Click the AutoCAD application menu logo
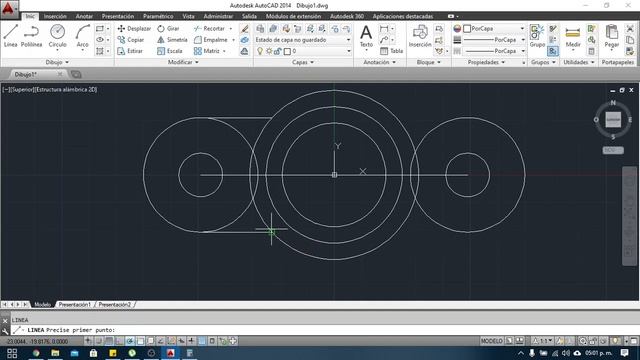Viewport: 640px width, 360px height. point(9,9)
